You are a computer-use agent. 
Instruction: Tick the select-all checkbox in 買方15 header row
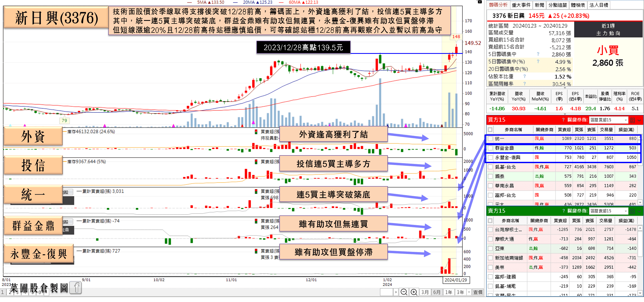[x=490, y=130]
